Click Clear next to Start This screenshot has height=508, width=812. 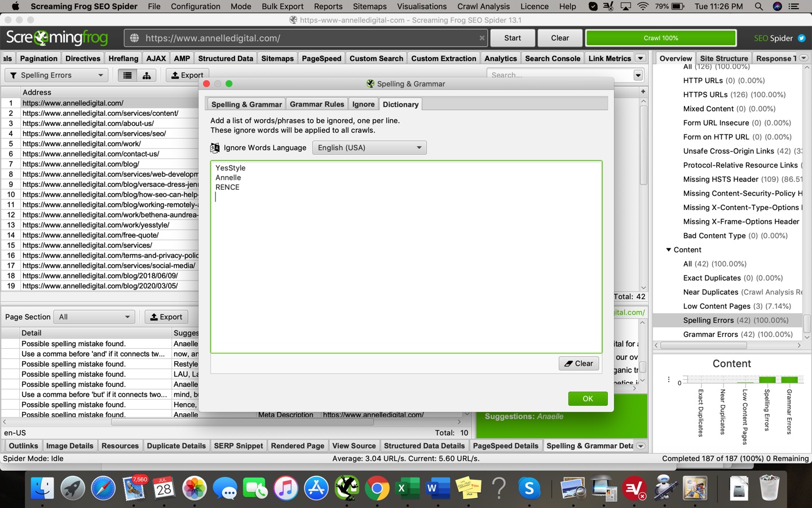[560, 38]
